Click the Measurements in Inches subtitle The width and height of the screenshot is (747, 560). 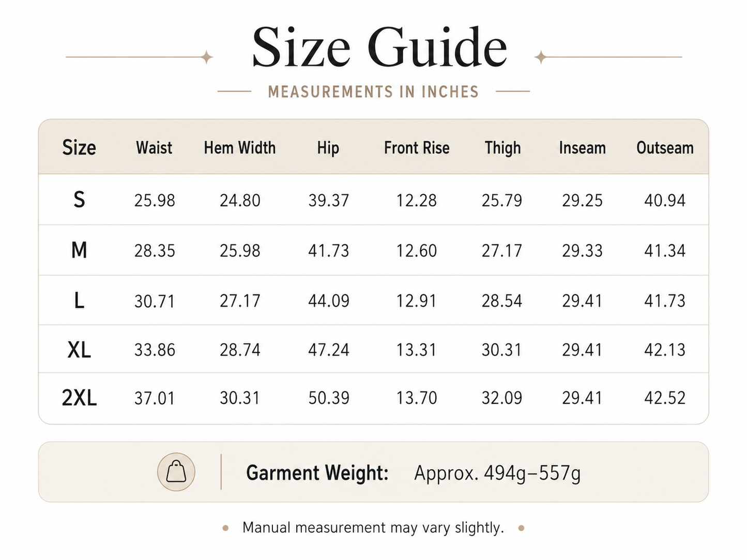(x=373, y=92)
